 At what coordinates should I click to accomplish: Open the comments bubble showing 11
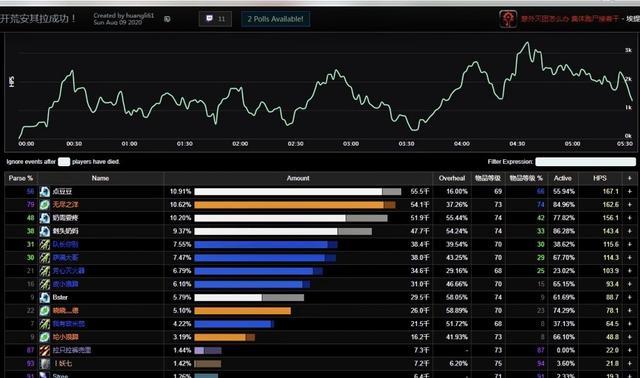point(215,19)
